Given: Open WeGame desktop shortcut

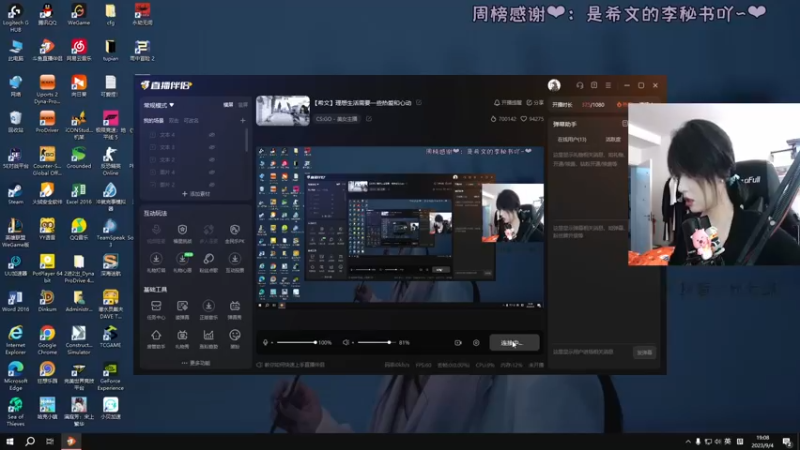Looking at the screenshot, I should [79, 14].
